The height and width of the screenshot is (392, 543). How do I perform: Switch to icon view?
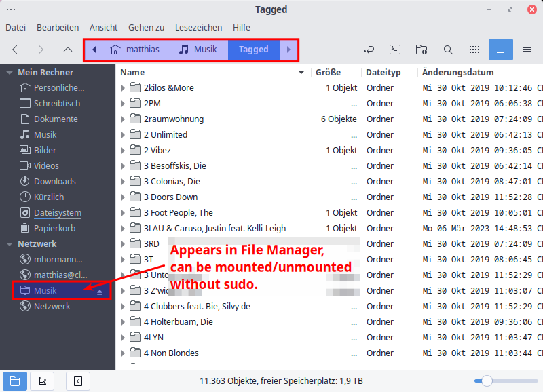(x=474, y=50)
